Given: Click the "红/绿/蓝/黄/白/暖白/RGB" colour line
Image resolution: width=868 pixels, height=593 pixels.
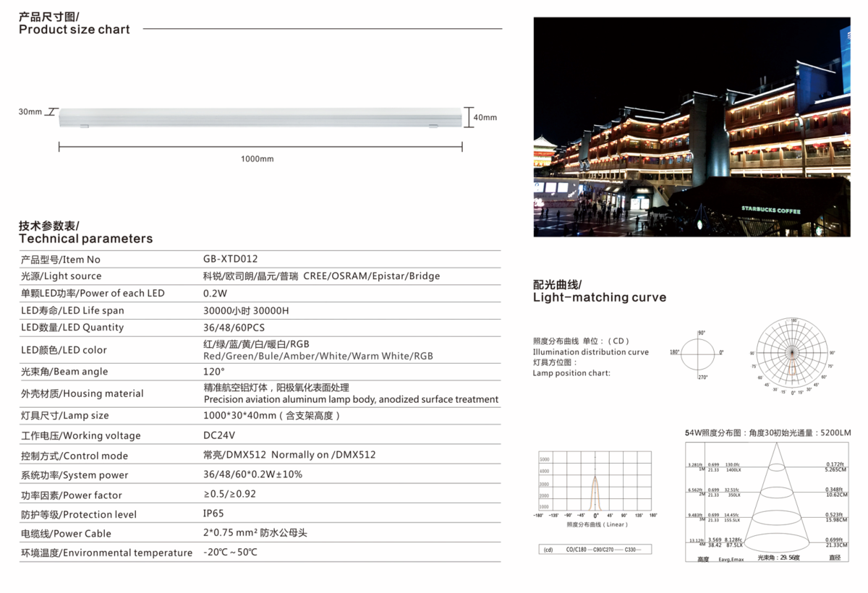Looking at the screenshot, I should point(257,344).
